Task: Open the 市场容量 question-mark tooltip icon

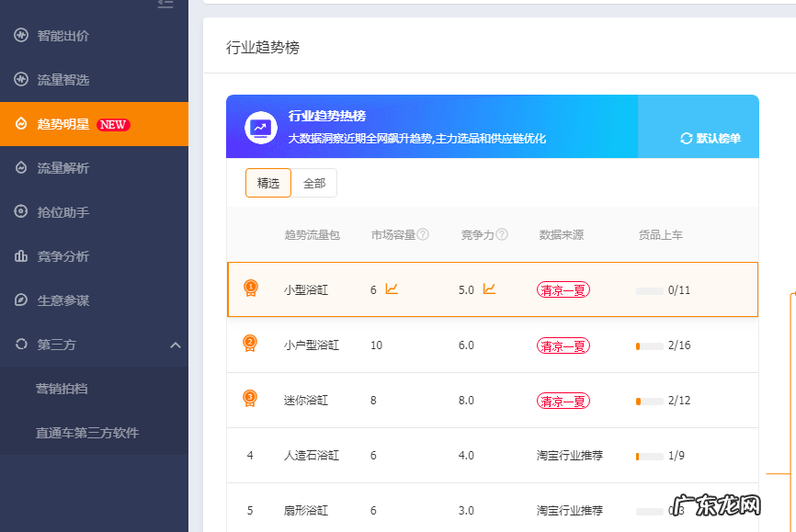Action: [x=422, y=234]
